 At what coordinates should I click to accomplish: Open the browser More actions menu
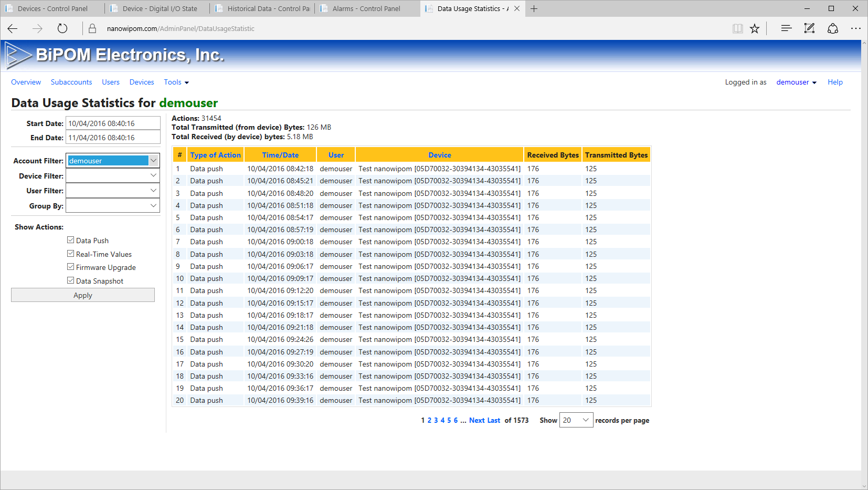coord(856,28)
